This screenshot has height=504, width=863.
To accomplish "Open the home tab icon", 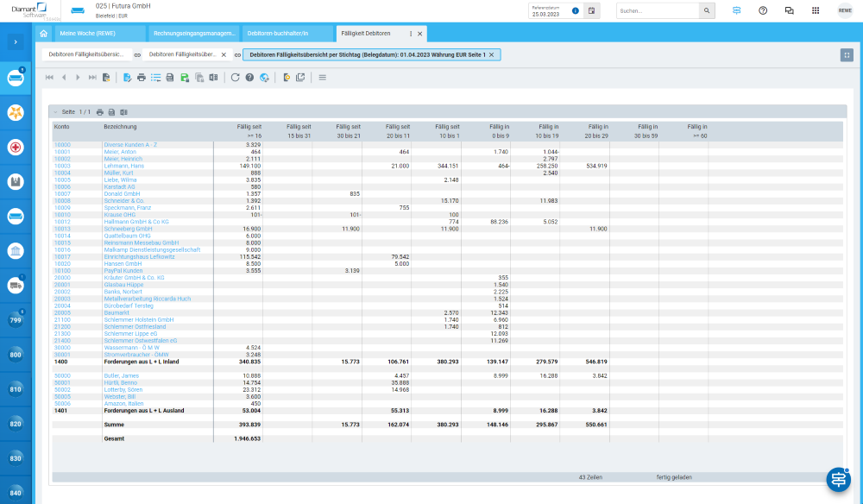I will click(43, 34).
